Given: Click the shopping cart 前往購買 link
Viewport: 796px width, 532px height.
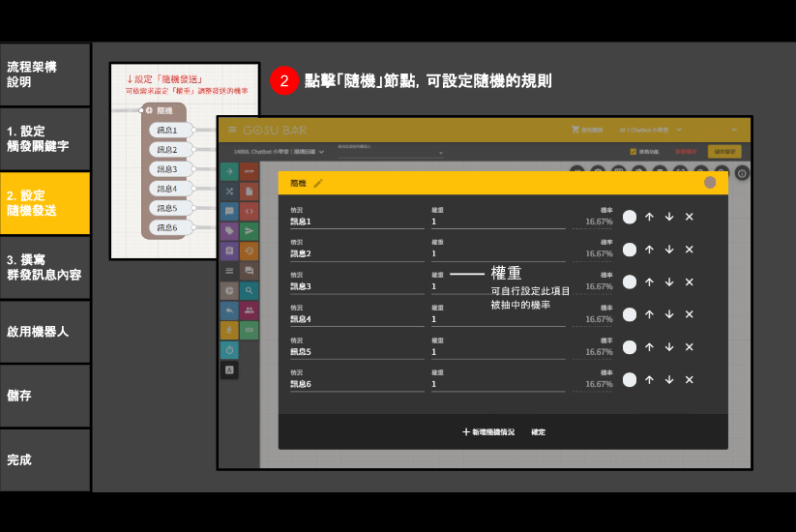Looking at the screenshot, I should click(587, 130).
